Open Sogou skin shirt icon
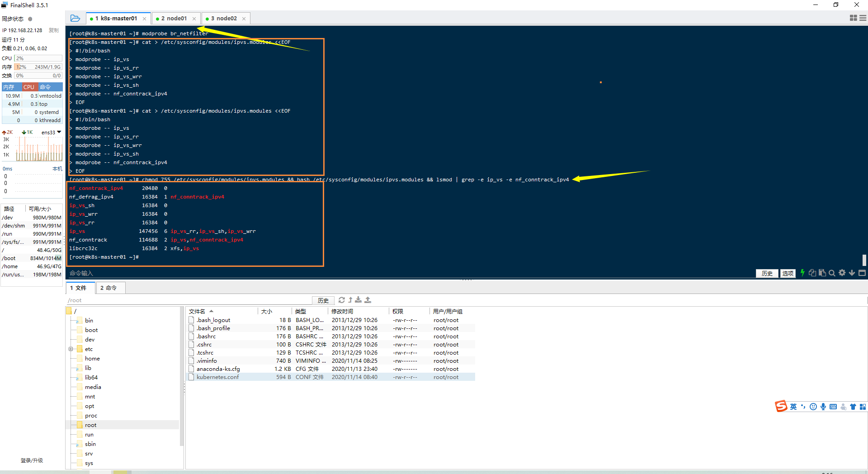The height and width of the screenshot is (474, 868). point(853,407)
